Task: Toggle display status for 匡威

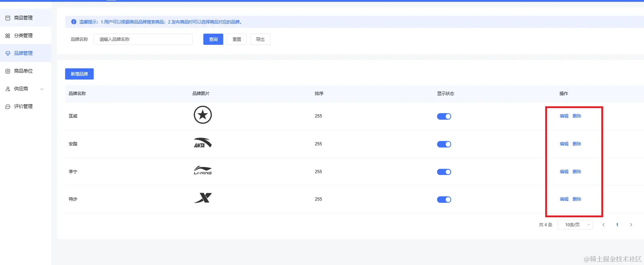Action: 444,116
